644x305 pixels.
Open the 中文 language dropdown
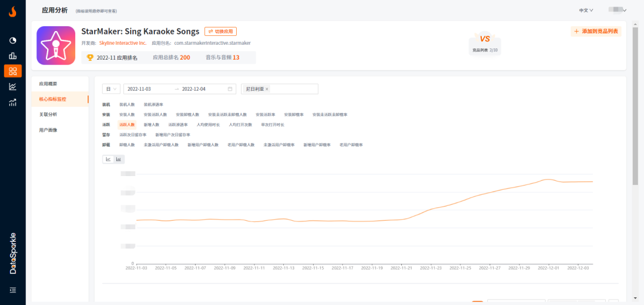(586, 10)
